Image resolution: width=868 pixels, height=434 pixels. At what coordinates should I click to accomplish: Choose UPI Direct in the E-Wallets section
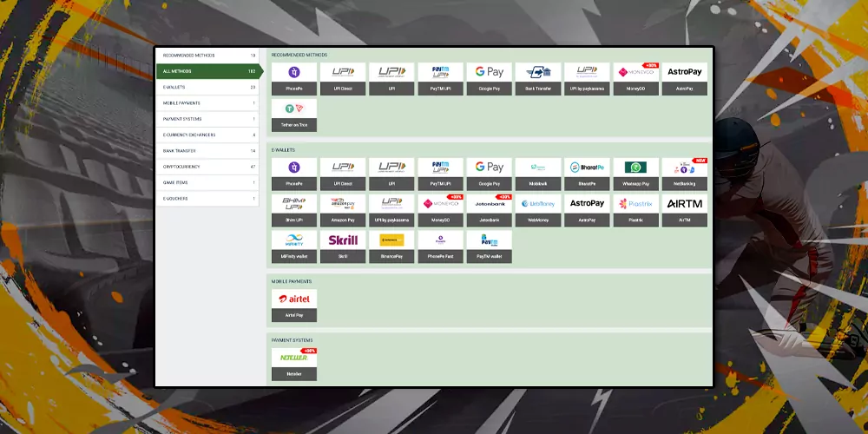click(343, 174)
